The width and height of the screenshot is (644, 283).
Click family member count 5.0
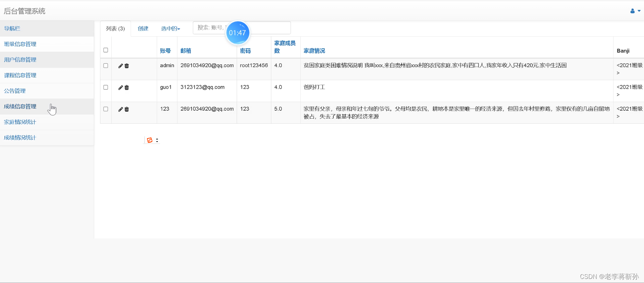(278, 109)
